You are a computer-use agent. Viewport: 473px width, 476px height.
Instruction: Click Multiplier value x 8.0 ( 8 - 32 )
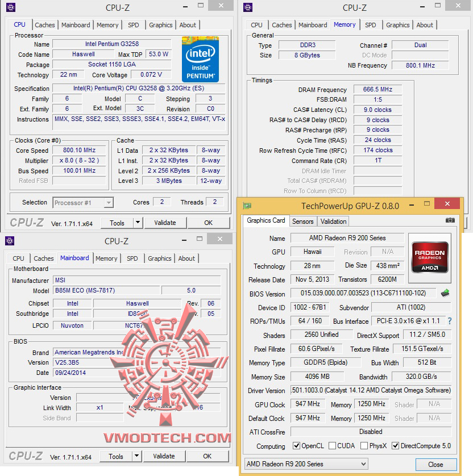click(x=79, y=160)
